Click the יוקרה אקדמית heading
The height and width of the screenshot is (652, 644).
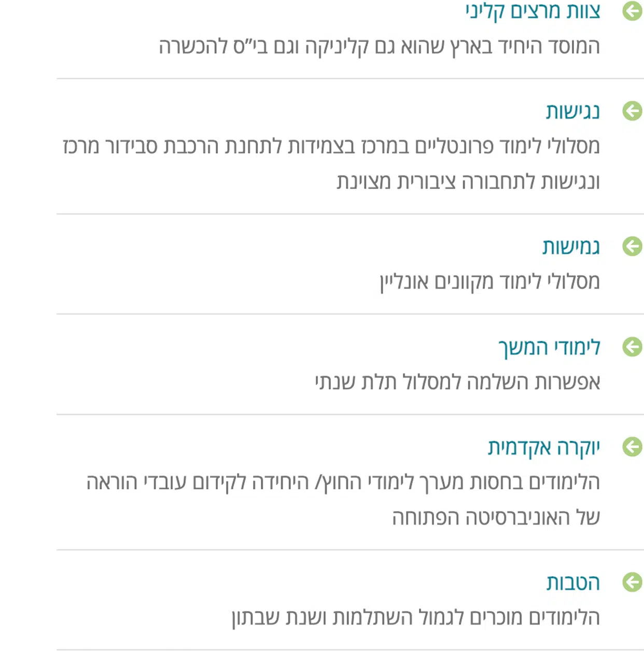click(543, 447)
